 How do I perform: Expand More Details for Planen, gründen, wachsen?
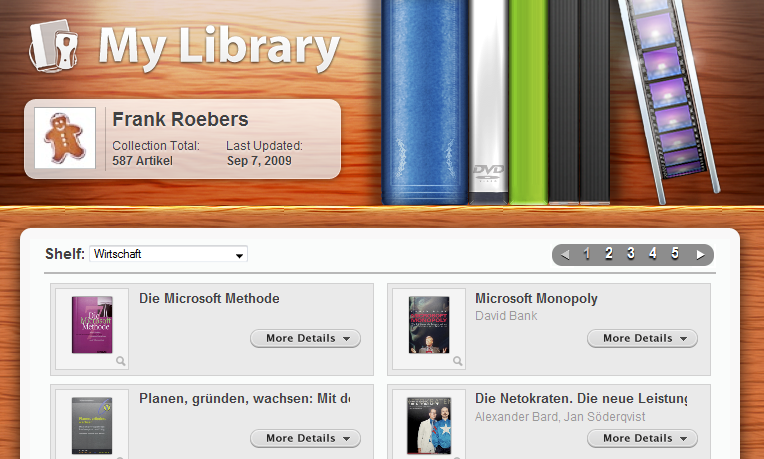tap(306, 438)
